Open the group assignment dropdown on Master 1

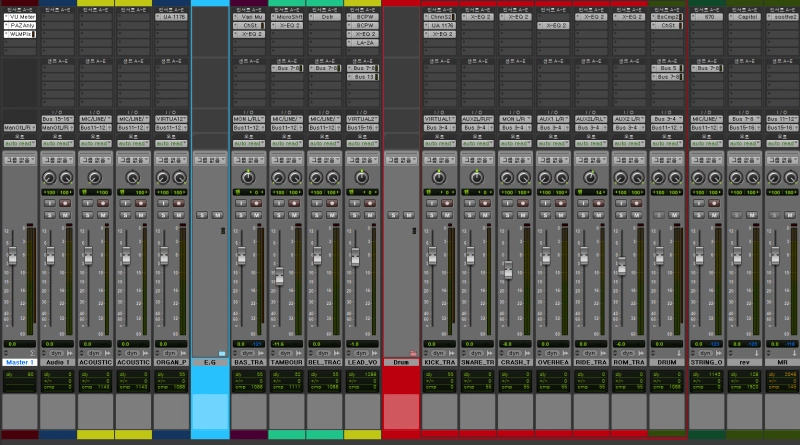(19, 159)
